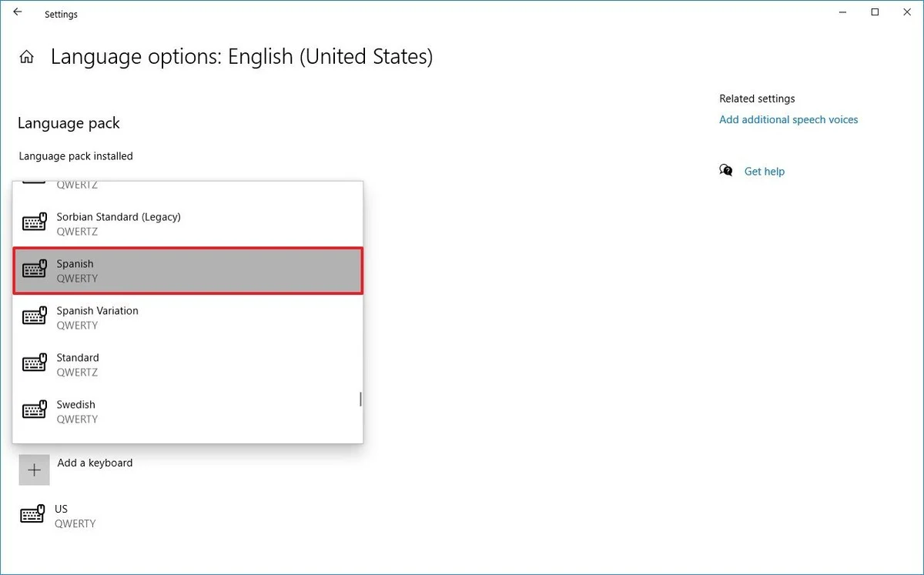Click the Standard QWERTZ keyboard icon
The width and height of the screenshot is (924, 575).
pyautogui.click(x=35, y=364)
